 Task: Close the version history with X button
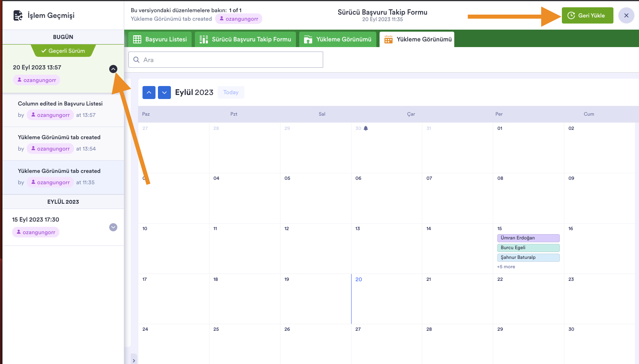(x=626, y=15)
